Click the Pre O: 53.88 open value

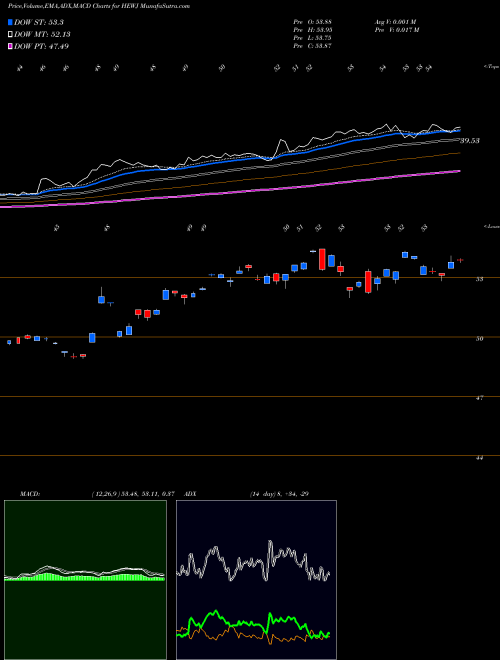313,22
